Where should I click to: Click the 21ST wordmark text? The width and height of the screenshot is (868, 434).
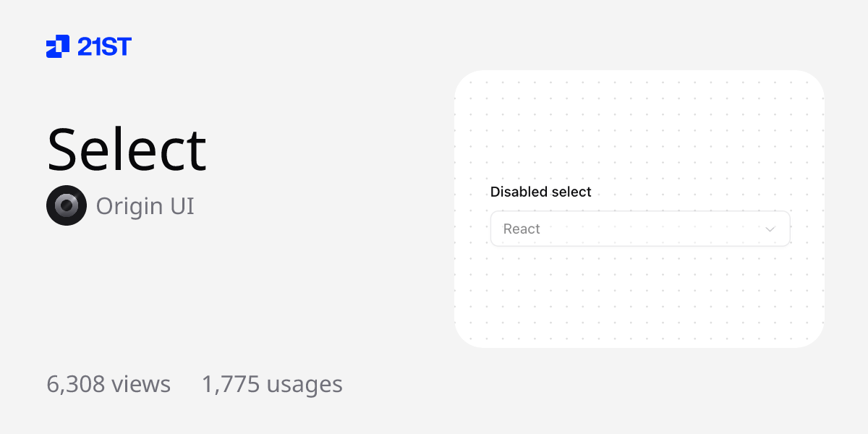(104, 47)
